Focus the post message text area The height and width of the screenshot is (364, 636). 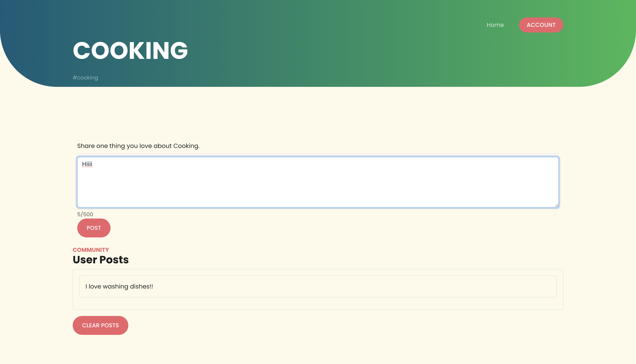click(318, 185)
